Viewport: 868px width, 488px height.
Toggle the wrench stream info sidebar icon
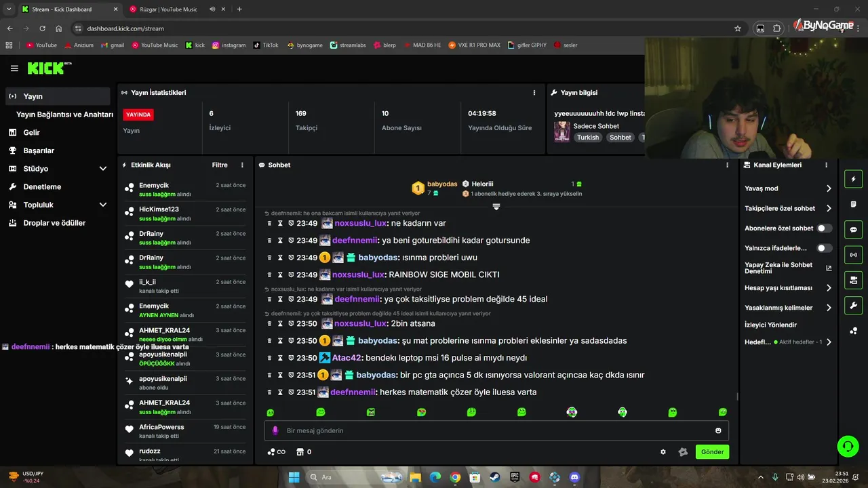click(853, 305)
